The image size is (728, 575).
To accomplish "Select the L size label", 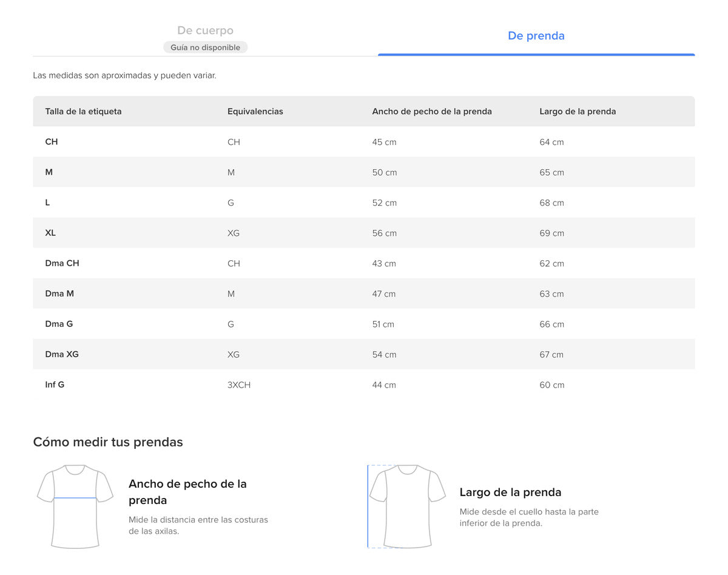I will [47, 203].
